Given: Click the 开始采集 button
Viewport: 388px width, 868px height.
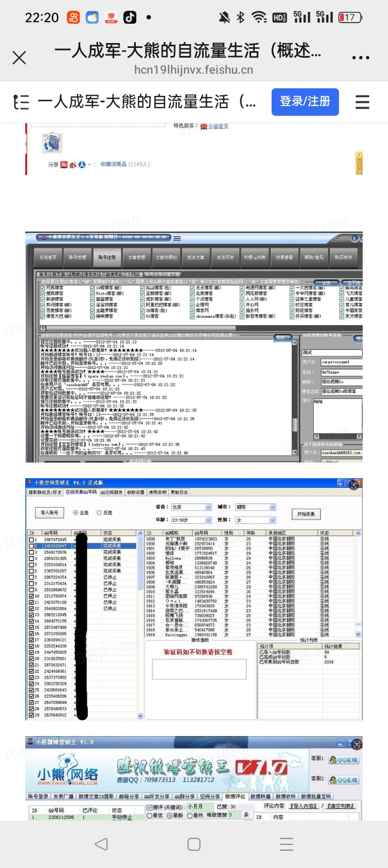Looking at the screenshot, I should tap(306, 514).
